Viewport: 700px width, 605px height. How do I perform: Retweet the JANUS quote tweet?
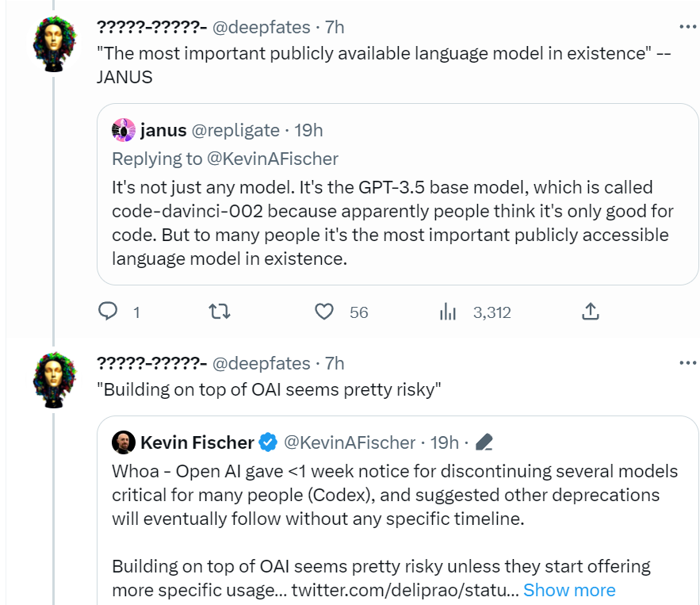pos(220,311)
